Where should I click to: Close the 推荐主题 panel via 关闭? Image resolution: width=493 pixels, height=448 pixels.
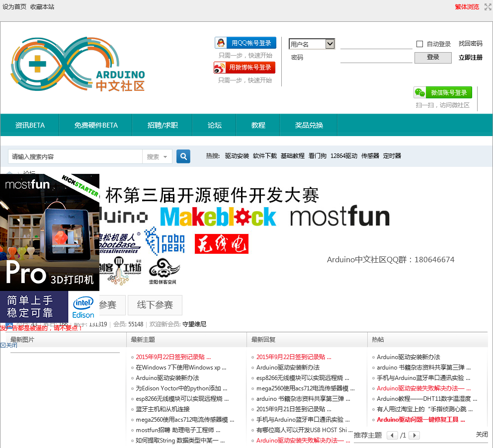tap(482, 435)
